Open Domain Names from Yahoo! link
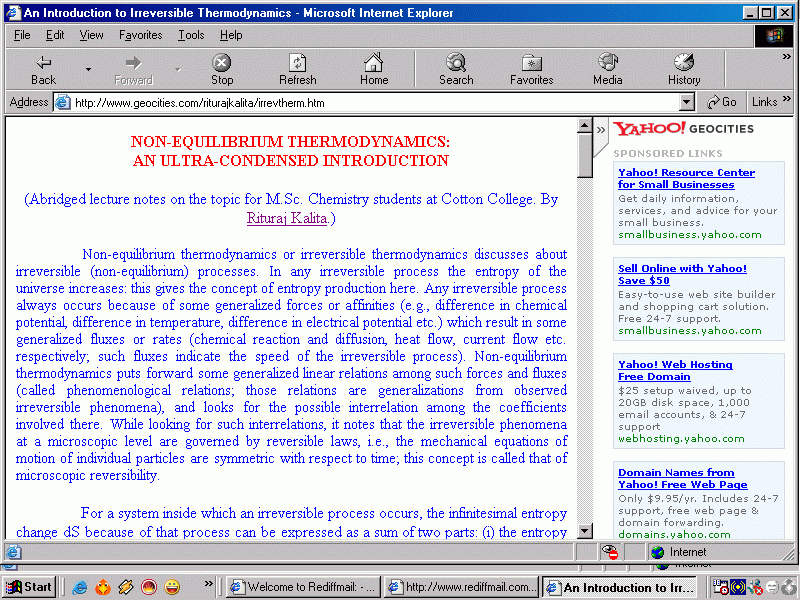800x600 pixels. [x=682, y=479]
